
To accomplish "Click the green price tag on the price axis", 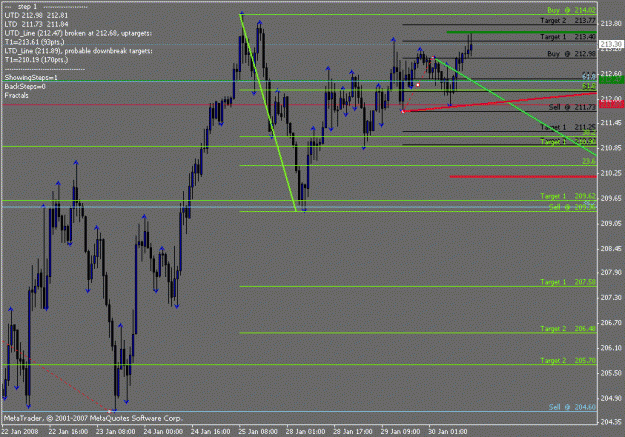I will click(611, 80).
